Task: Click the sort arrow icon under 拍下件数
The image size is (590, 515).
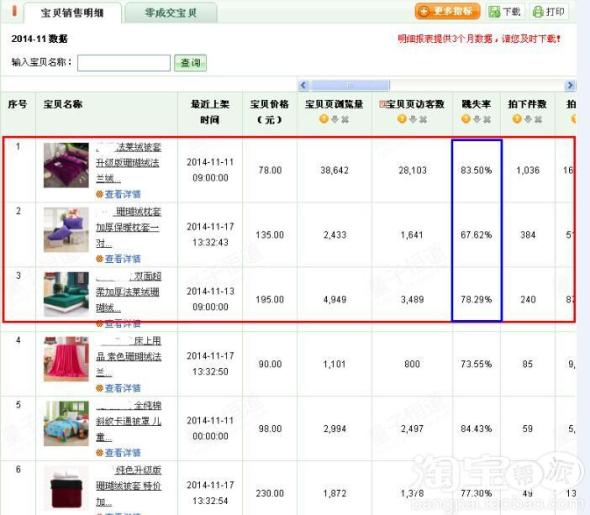Action: click(x=528, y=119)
